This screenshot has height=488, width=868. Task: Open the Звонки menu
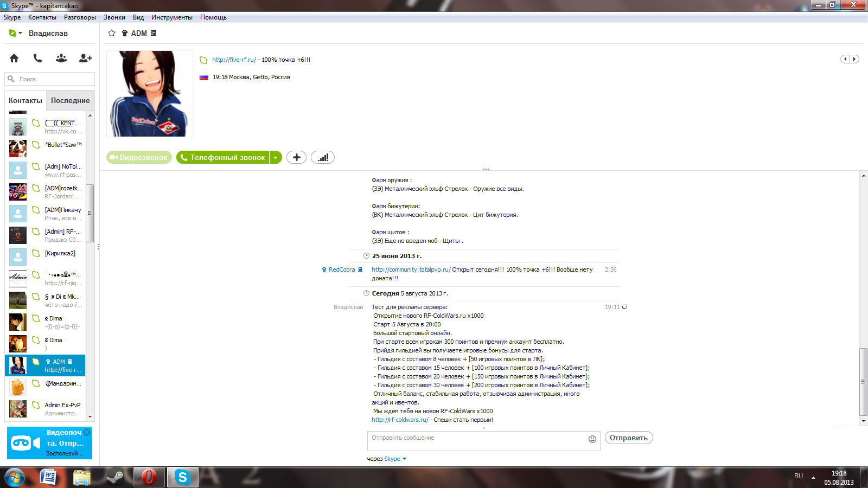pos(114,17)
